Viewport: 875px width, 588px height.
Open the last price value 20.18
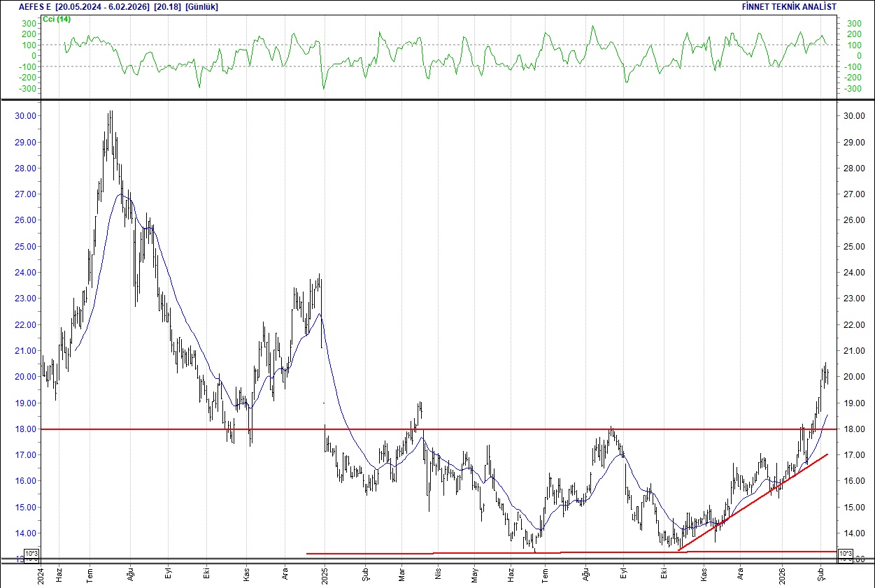164,6
